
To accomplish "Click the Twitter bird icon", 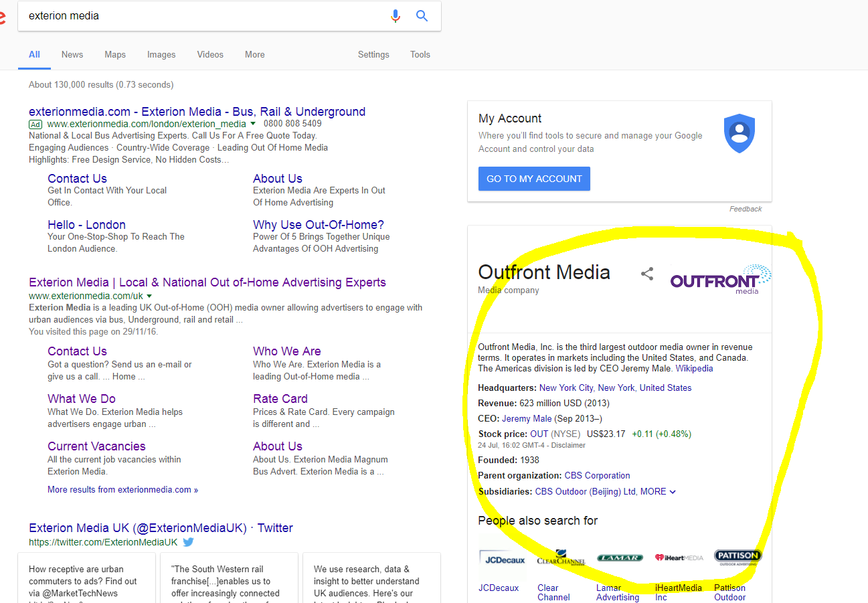I will coord(189,542).
